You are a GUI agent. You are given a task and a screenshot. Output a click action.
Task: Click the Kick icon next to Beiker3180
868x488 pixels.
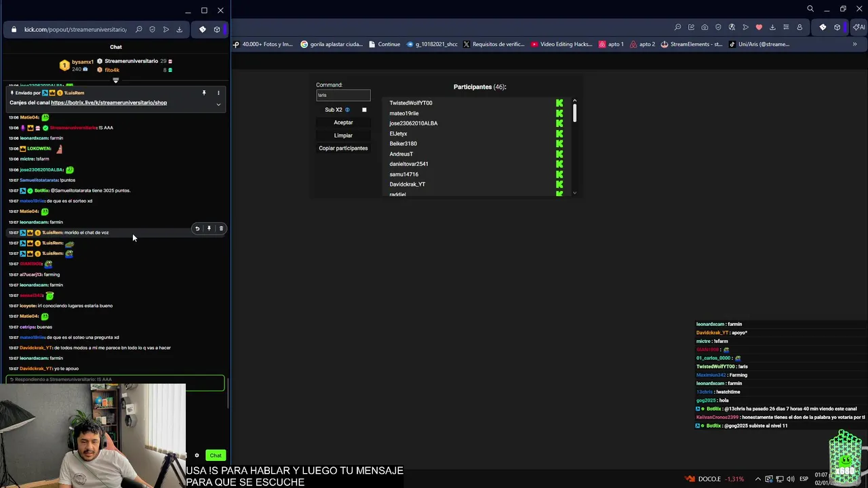(559, 144)
